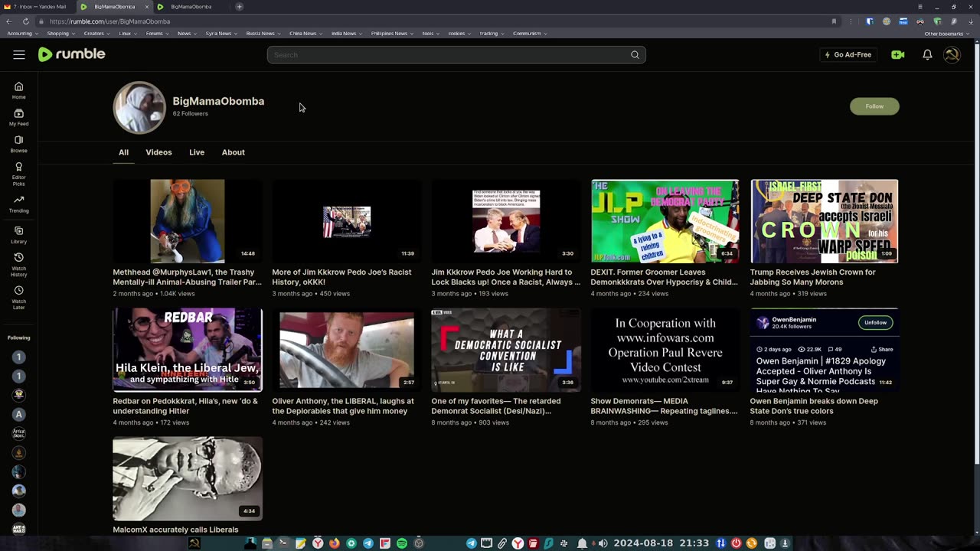Open Library in the sidebar
The height and width of the screenshot is (551, 980).
[19, 235]
